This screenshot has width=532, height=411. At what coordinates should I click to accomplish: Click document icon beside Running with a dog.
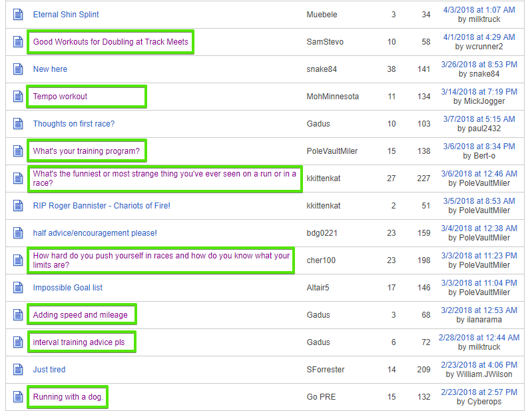(18, 397)
